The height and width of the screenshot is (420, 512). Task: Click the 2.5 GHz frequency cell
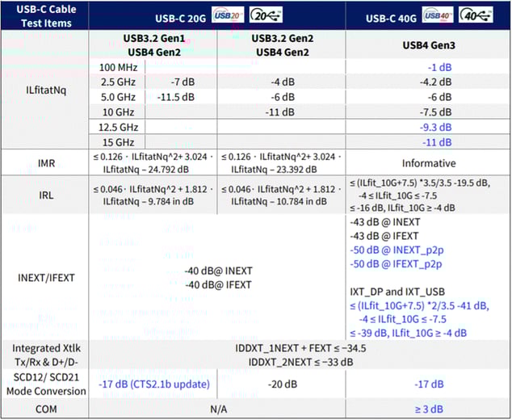click(118, 82)
